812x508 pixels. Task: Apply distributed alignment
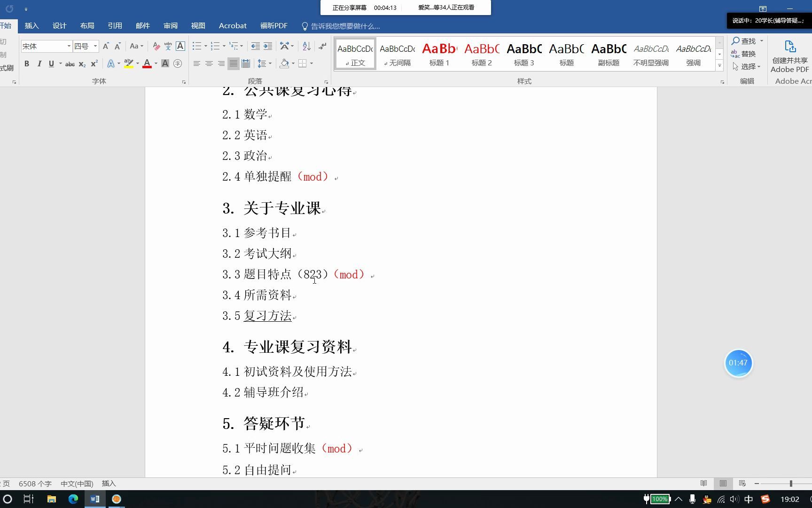246,63
